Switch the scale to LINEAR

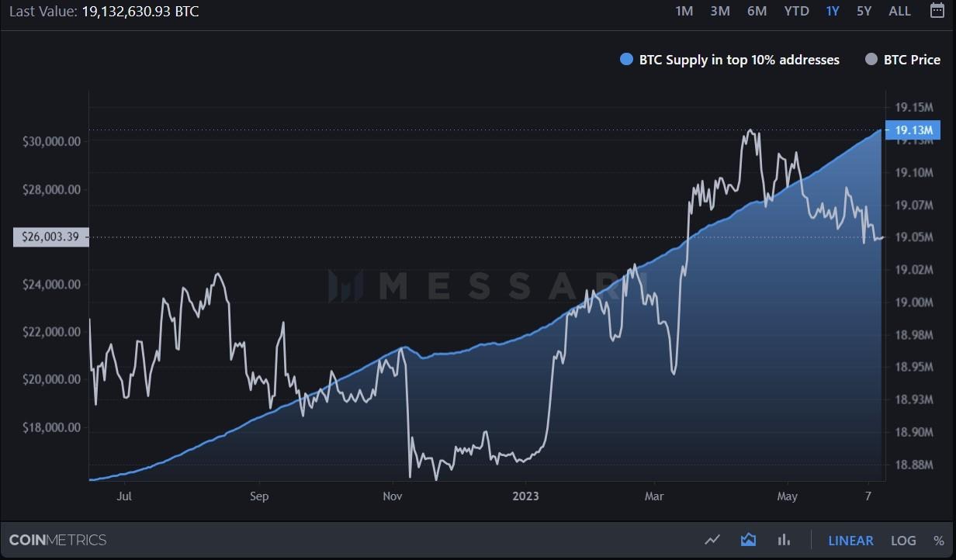(x=850, y=541)
